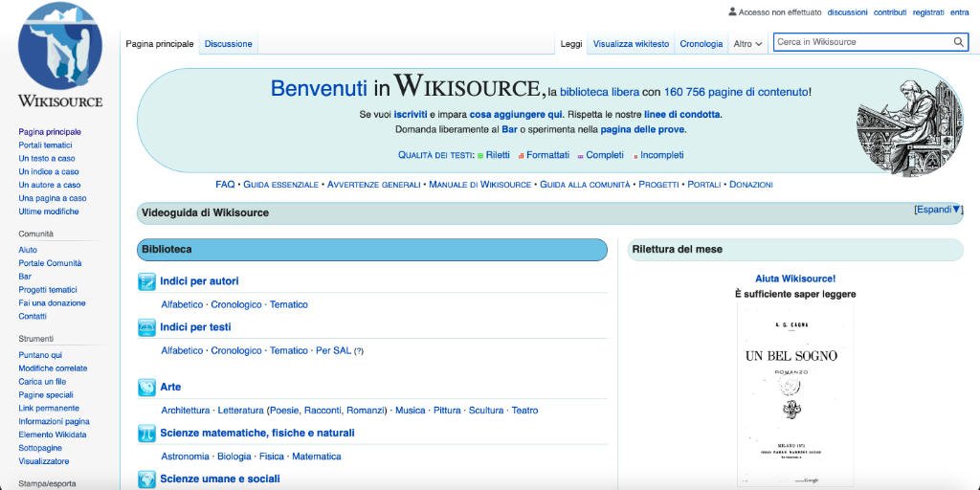Open the Cronologia tab
This screenshot has width=980, height=490.
point(702,44)
